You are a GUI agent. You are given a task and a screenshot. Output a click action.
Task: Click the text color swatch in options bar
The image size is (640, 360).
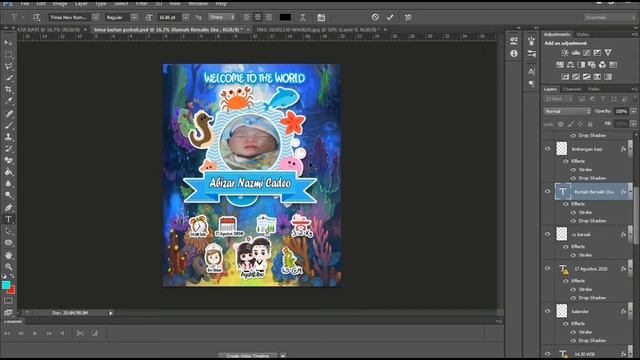(x=285, y=17)
